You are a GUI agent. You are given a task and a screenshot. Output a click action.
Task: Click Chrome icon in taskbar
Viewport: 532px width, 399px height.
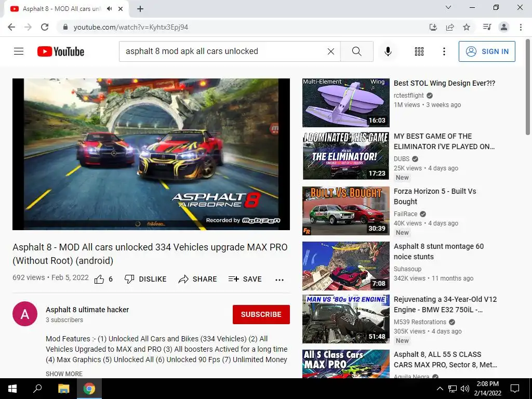pyautogui.click(x=89, y=389)
